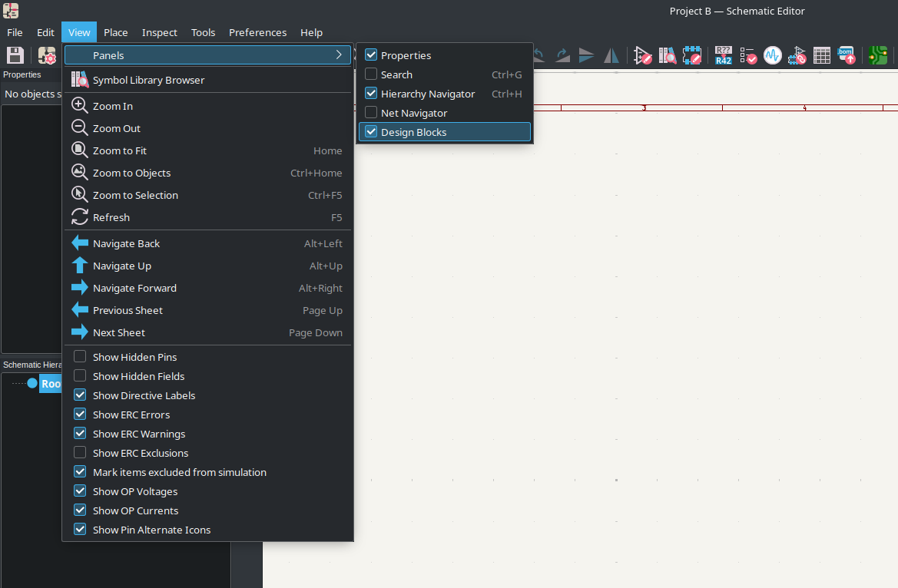
Task: Enable Show Hidden Pins option
Action: 80,357
